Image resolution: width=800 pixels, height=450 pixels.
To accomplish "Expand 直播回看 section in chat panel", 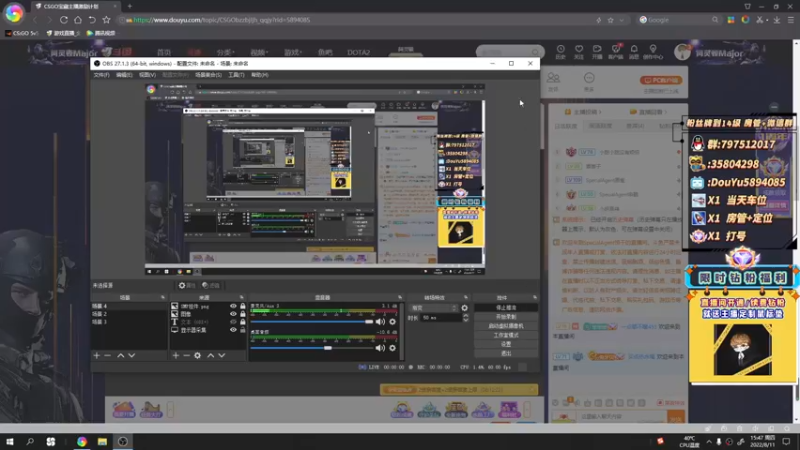I will [x=646, y=112].
